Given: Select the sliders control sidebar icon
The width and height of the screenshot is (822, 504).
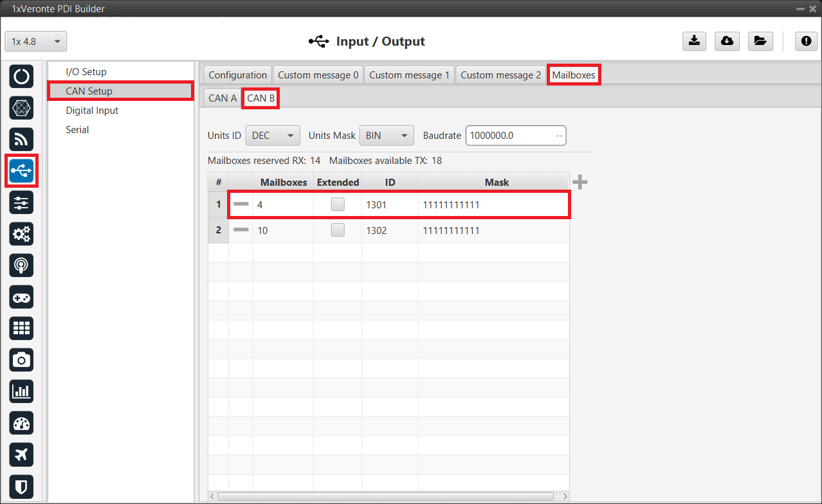Looking at the screenshot, I should coord(21,203).
